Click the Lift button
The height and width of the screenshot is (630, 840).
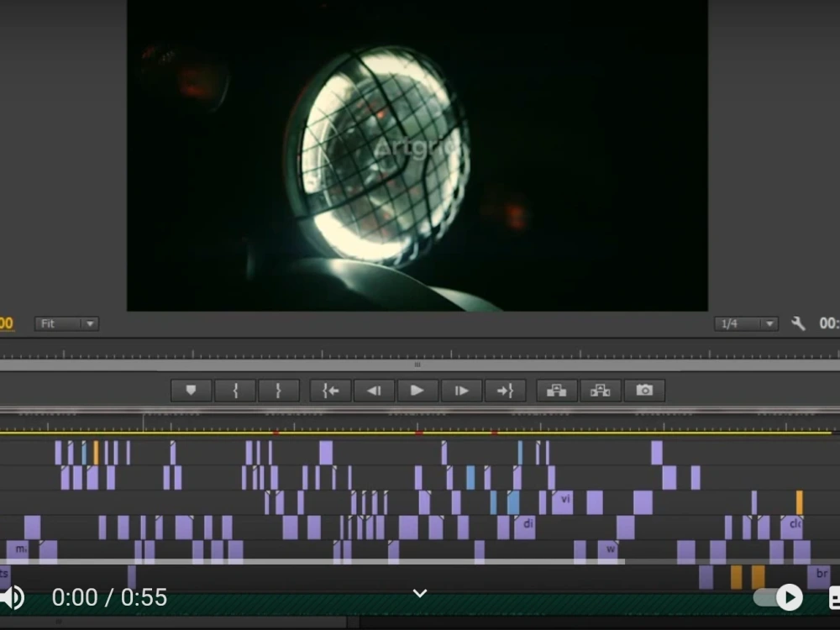click(557, 391)
